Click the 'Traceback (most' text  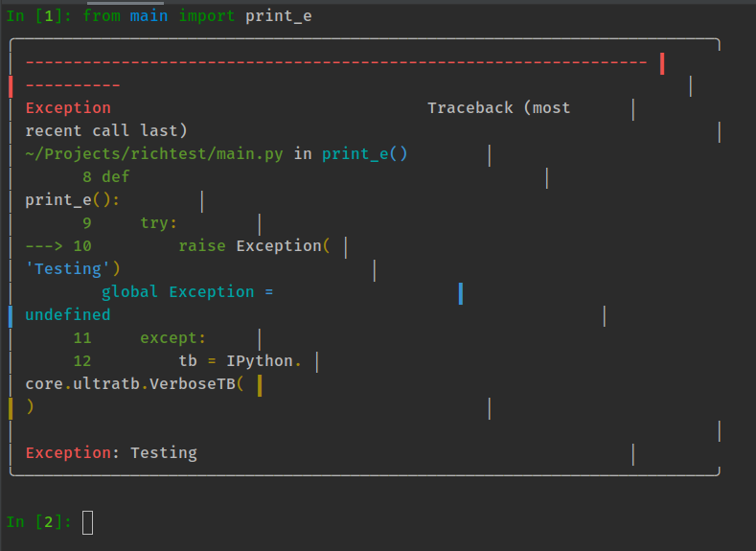498,108
